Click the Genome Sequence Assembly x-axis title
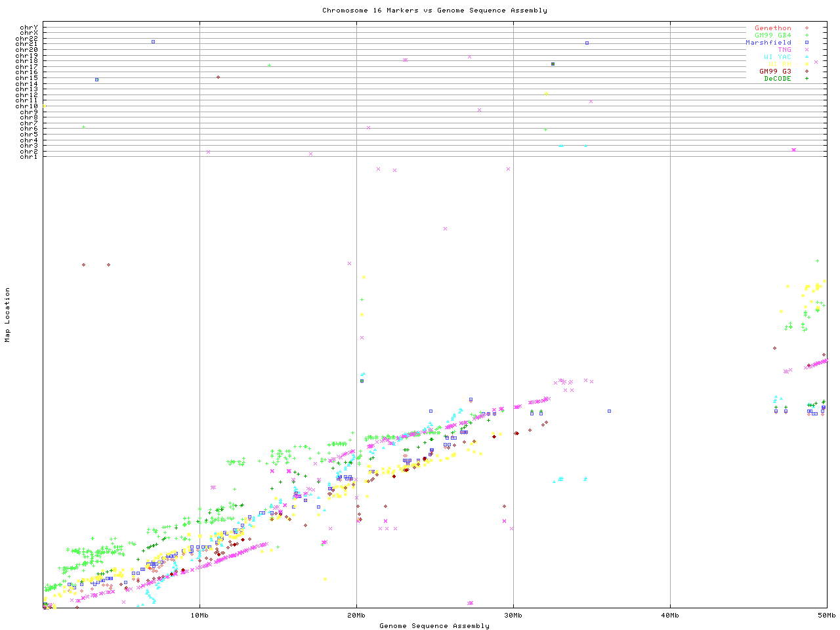This screenshot has width=840, height=630. (434, 626)
